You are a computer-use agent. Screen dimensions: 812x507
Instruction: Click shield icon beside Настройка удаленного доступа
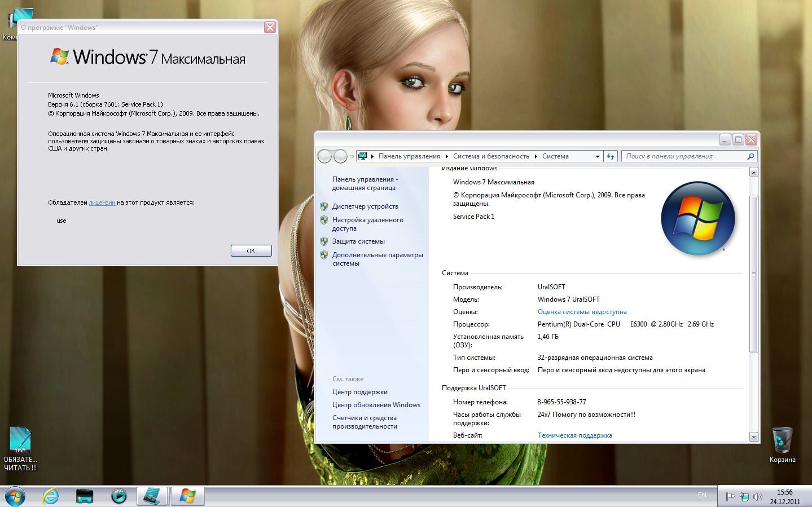point(324,220)
